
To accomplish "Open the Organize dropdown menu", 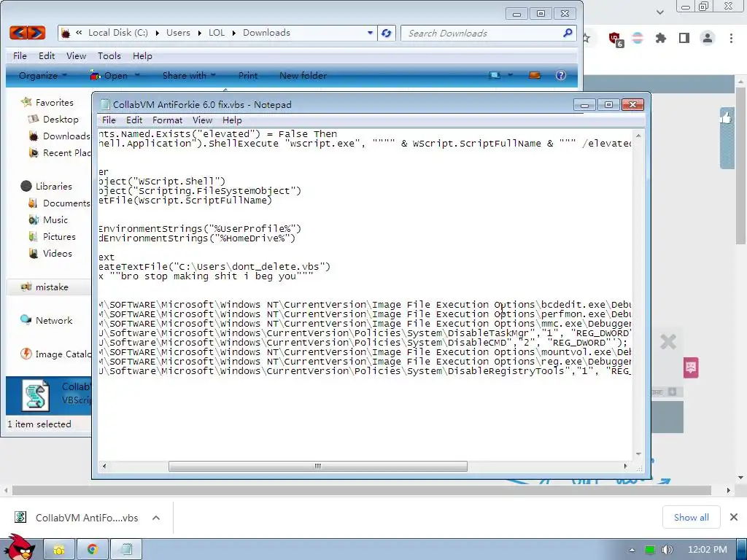I will [x=43, y=75].
